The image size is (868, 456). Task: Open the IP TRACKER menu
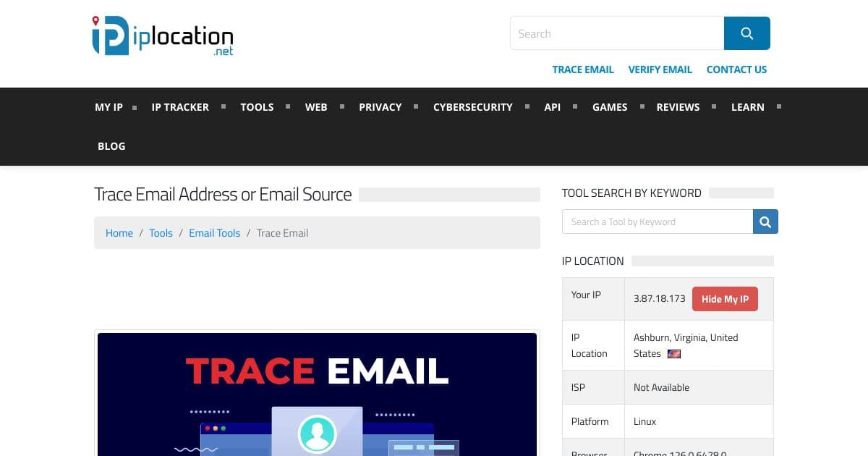(x=180, y=106)
